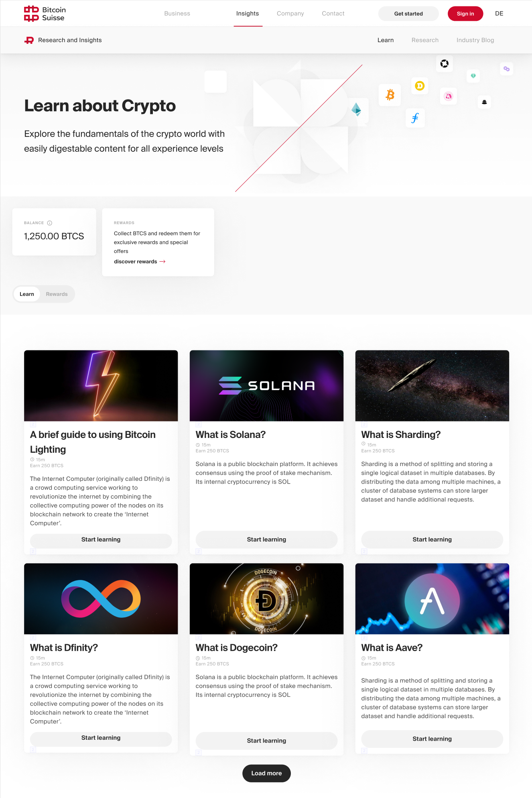Click the Sign in button

coord(465,14)
